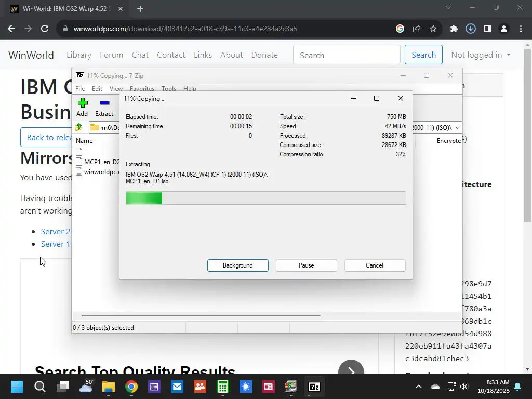This screenshot has height=399, width=532.
Task: Open File menu in 7-Zip
Action: point(80,88)
